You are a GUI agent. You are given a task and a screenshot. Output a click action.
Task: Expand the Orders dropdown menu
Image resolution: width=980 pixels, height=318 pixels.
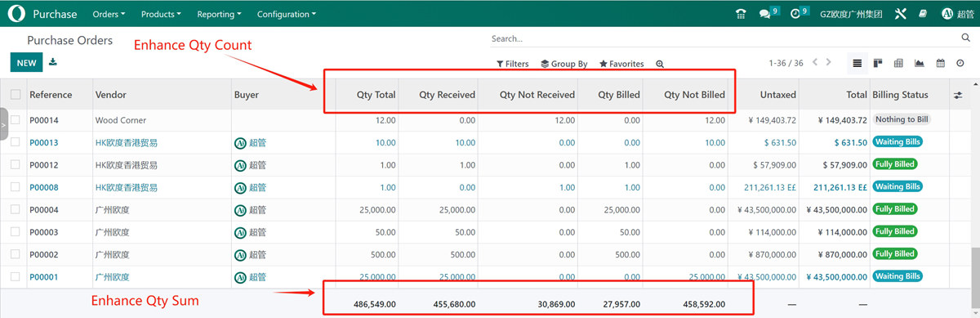[x=109, y=14]
